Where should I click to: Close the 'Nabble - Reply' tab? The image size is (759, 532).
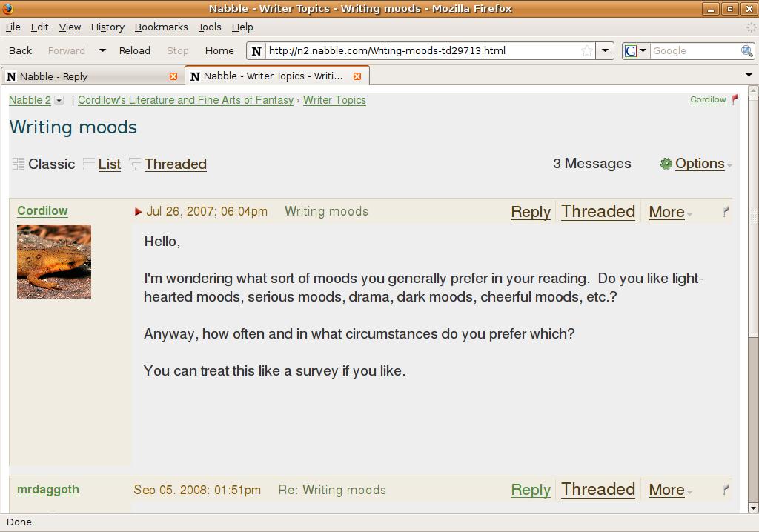click(173, 76)
